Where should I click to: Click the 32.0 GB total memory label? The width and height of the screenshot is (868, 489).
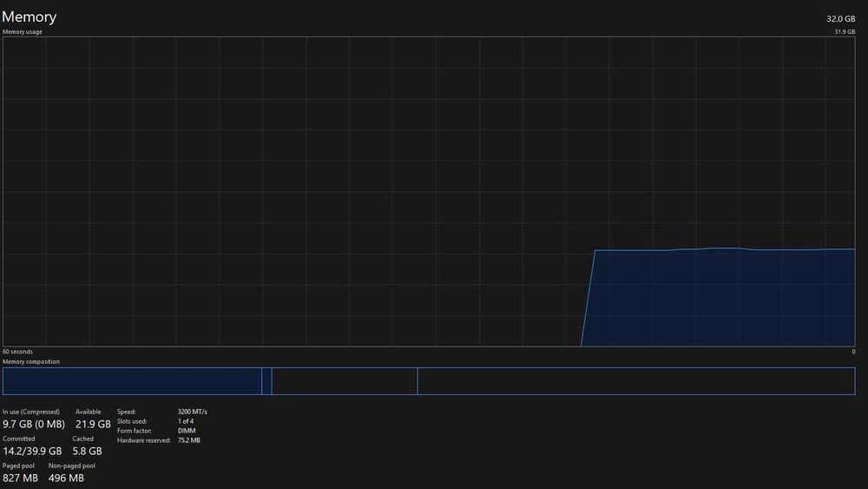tap(840, 19)
